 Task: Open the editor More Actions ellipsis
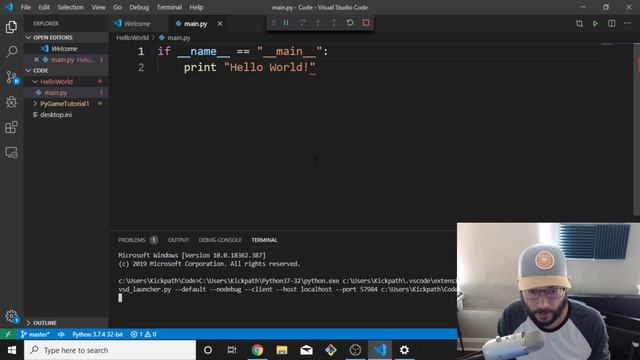[x=627, y=24]
